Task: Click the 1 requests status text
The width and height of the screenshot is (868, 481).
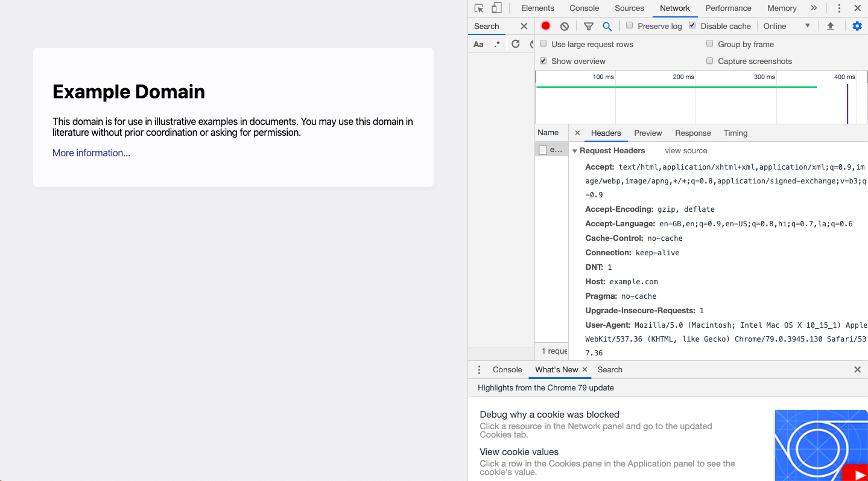Action: tap(554, 351)
